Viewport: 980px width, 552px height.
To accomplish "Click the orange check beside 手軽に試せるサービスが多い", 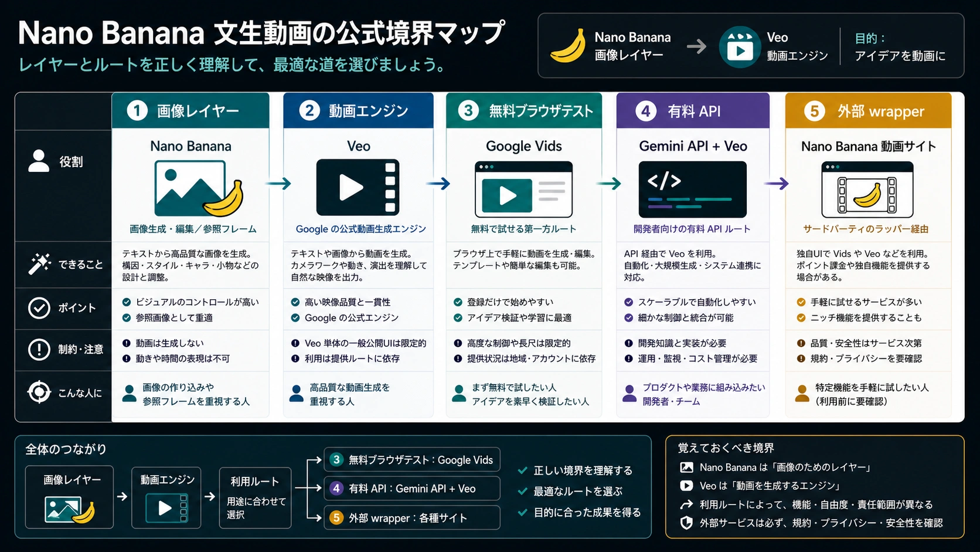I will pos(801,302).
